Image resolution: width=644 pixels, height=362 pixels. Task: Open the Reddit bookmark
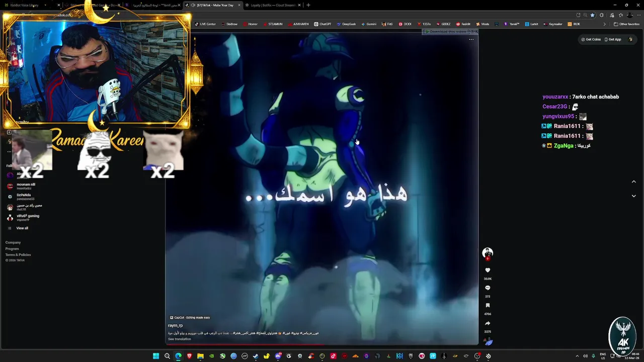click(463, 24)
